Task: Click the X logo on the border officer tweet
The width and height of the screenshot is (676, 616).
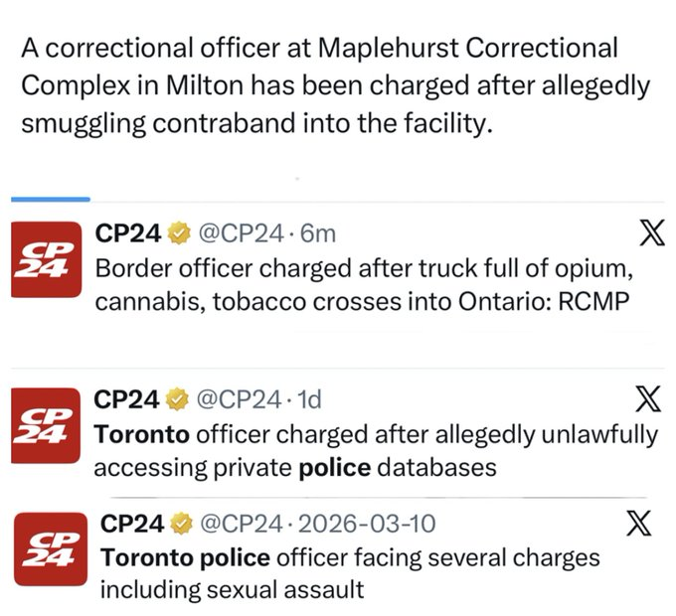Action: pos(652,232)
